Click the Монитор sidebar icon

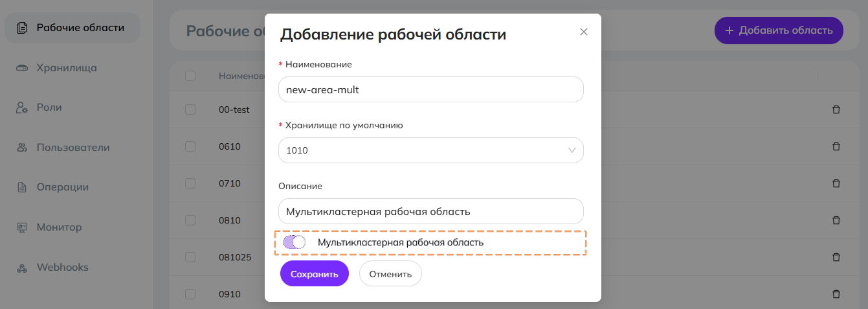pyautogui.click(x=22, y=228)
